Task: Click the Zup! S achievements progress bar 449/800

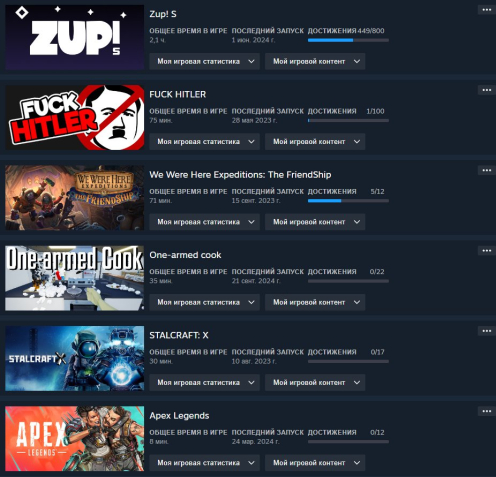Action: tap(348, 40)
